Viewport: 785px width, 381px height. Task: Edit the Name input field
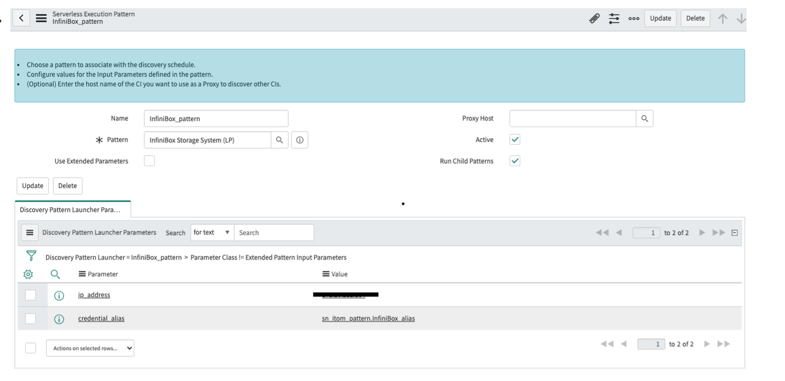click(x=216, y=119)
